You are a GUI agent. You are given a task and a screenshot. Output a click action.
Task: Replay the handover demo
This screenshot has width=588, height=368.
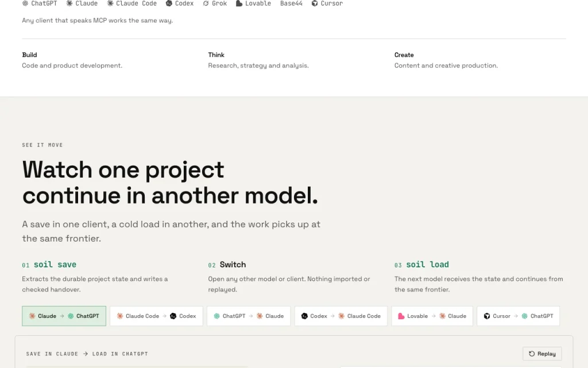click(x=542, y=354)
